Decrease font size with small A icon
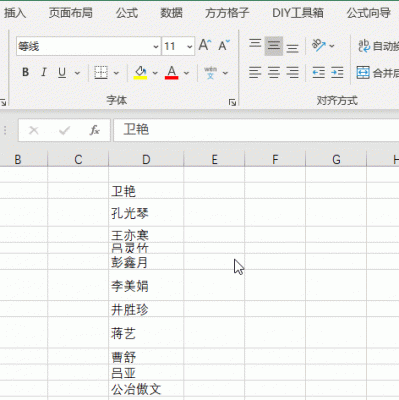Image resolution: width=399 pixels, height=400 pixels. coord(224,45)
